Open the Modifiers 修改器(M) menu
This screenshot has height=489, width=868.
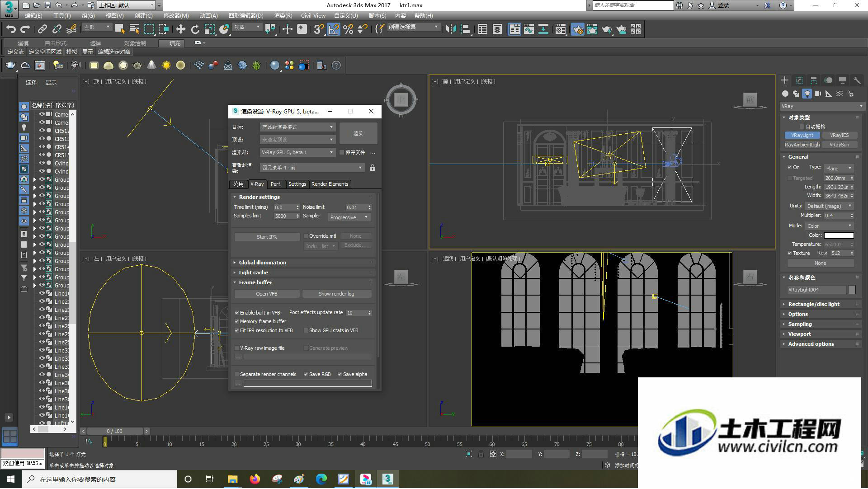pos(176,16)
